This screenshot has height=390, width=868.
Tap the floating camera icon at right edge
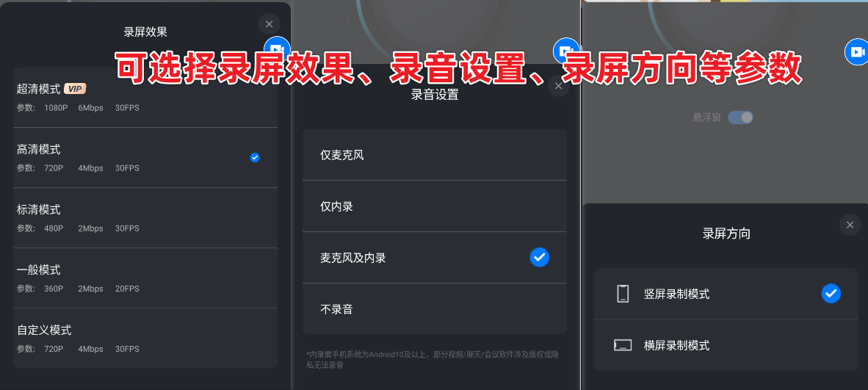pos(856,52)
